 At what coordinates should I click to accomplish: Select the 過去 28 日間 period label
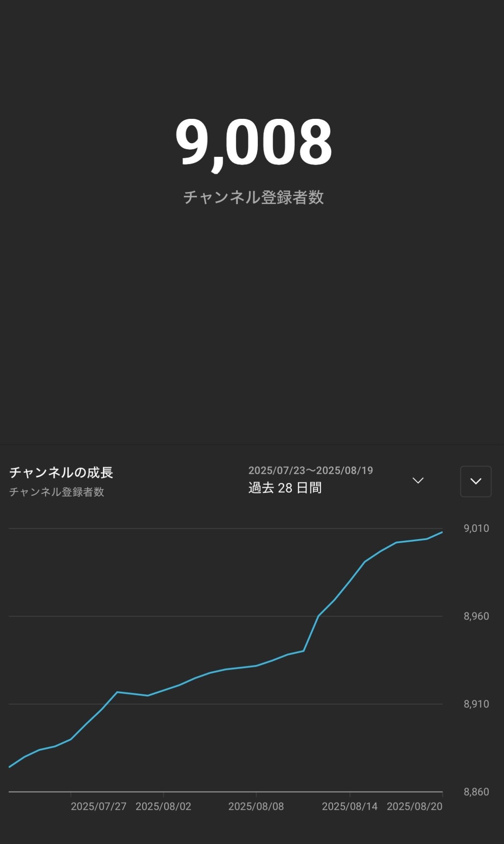285,488
